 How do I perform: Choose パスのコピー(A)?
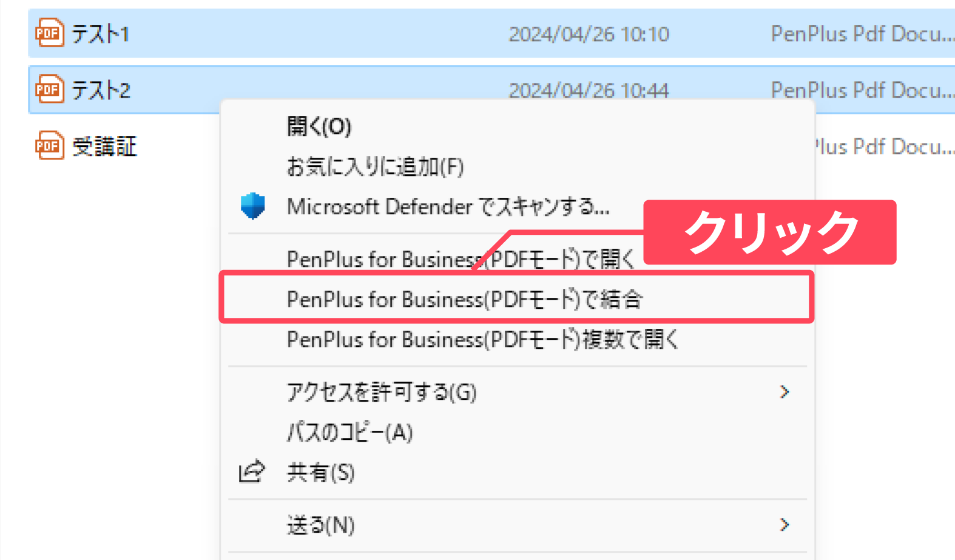[x=349, y=433]
